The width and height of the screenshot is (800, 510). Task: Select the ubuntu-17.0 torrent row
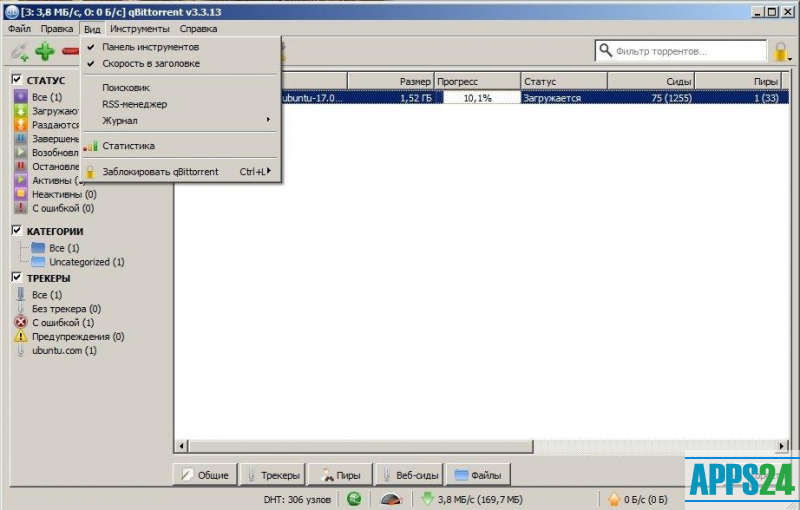(481, 98)
